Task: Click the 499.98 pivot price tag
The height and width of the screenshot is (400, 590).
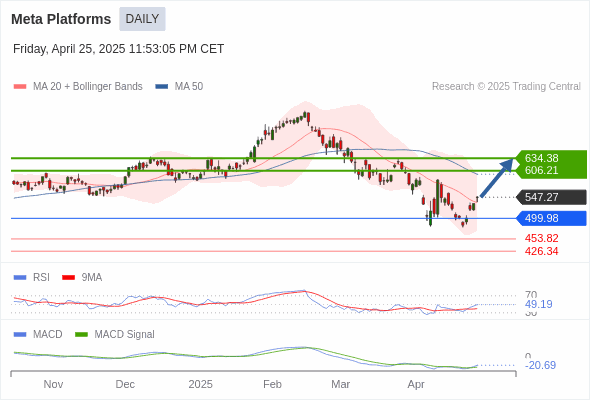Action: pos(552,218)
